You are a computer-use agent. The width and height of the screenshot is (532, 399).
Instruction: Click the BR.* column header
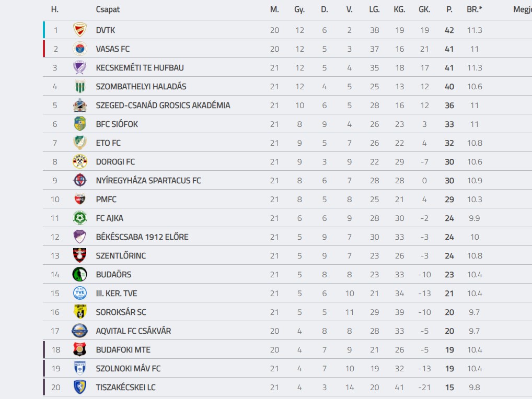[474, 9]
